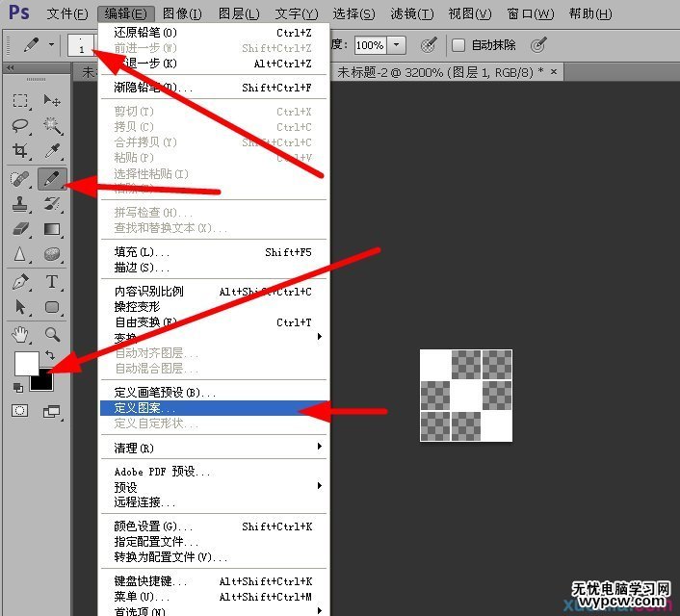Open the 窗口(W) menu
680x616 pixels.
[531, 13]
